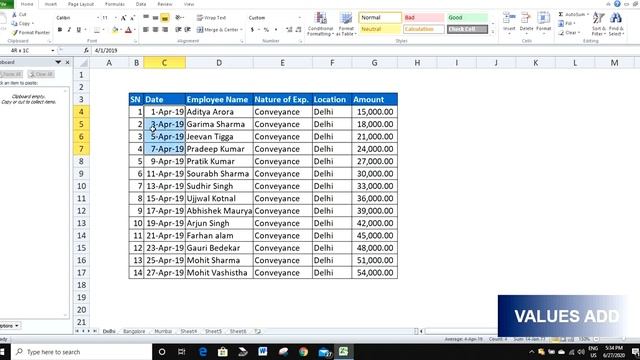The height and width of the screenshot is (360, 640).
Task: Click the Borders icon in Font group
Action: 97,30
